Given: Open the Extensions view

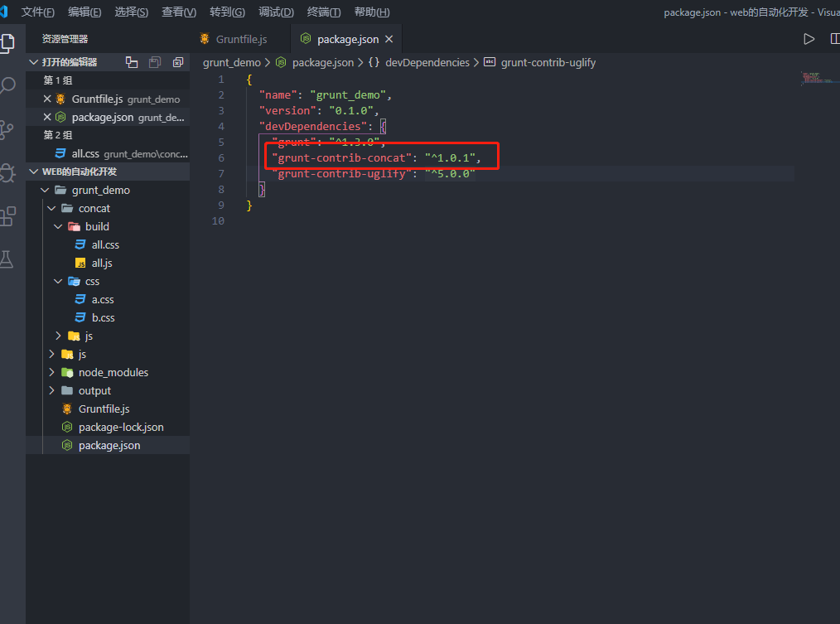Looking at the screenshot, I should (x=7, y=216).
